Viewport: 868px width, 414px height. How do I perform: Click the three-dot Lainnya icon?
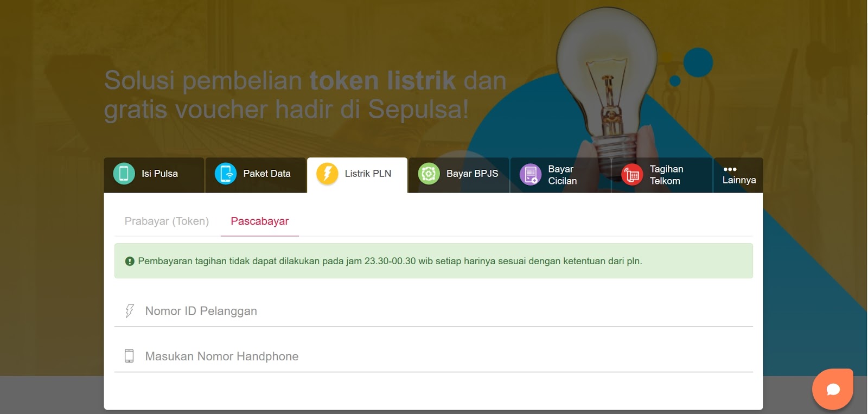pos(730,169)
